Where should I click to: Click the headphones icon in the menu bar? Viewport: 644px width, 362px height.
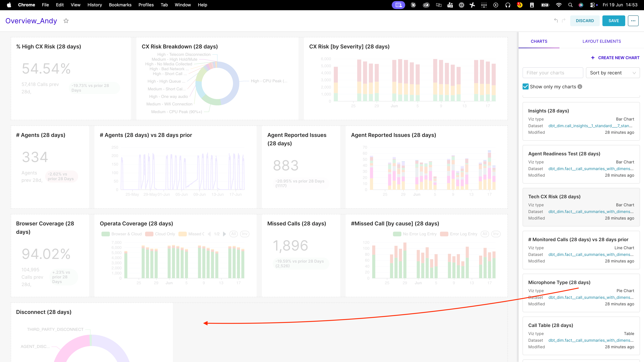507,5
